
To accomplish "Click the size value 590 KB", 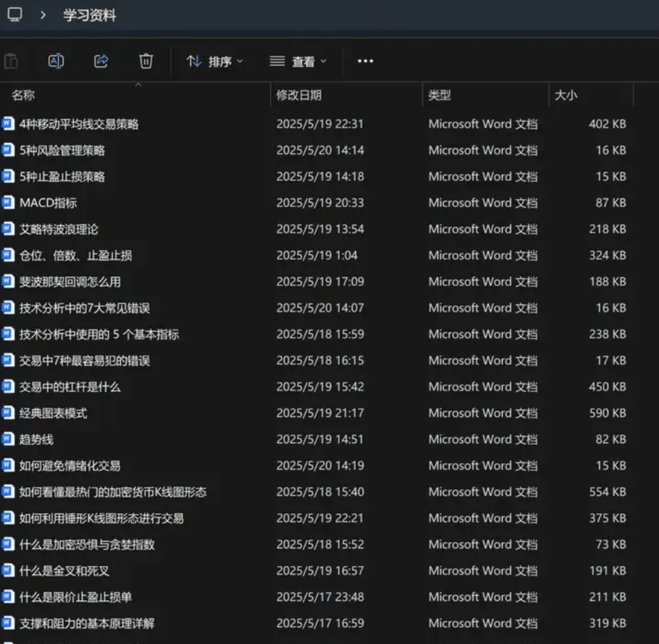I will click(x=607, y=413).
